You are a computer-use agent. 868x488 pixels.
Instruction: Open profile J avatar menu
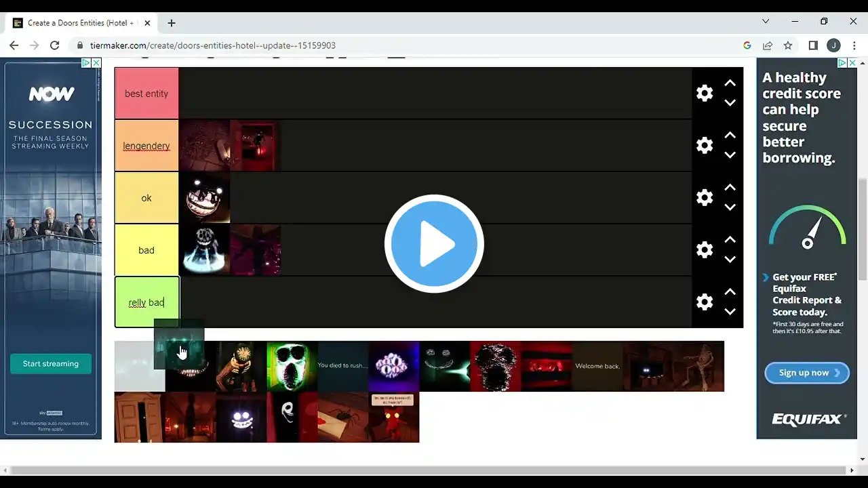coord(833,45)
